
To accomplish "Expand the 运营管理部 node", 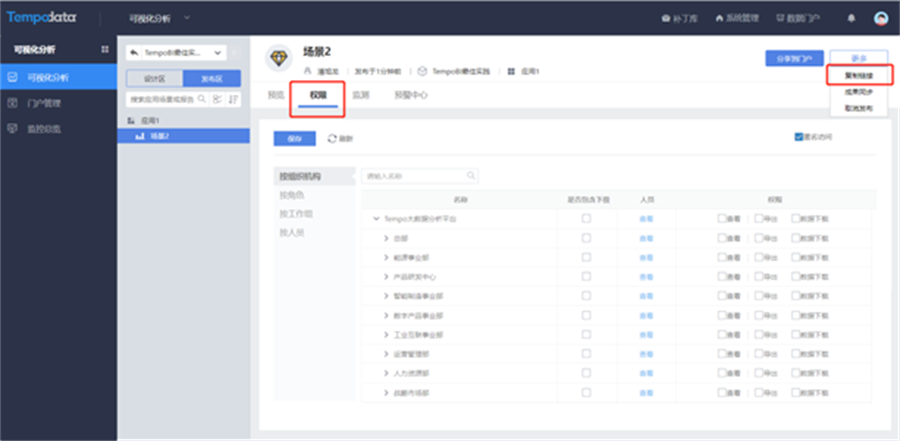I will click(386, 354).
